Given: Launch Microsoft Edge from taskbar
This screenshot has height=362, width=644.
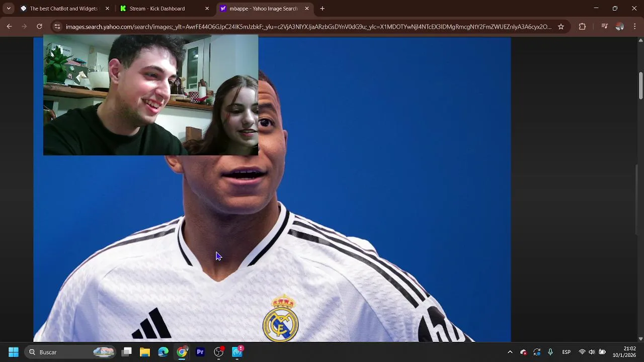Looking at the screenshot, I should 164,352.
